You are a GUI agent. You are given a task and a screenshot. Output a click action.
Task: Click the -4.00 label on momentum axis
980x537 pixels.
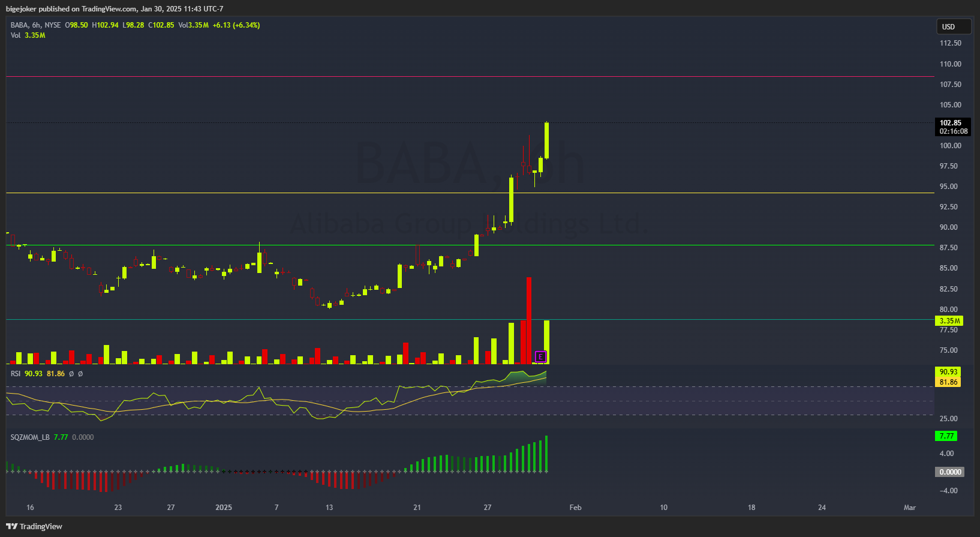pyautogui.click(x=948, y=491)
